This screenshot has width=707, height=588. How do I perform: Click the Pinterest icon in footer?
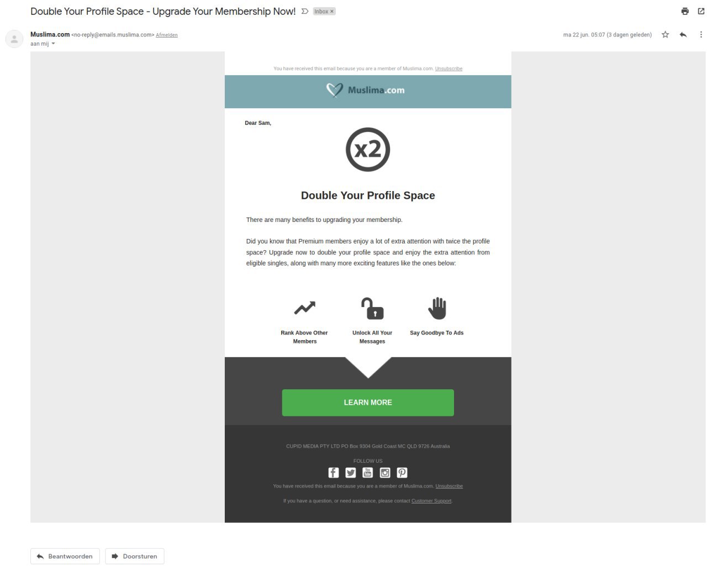point(402,473)
